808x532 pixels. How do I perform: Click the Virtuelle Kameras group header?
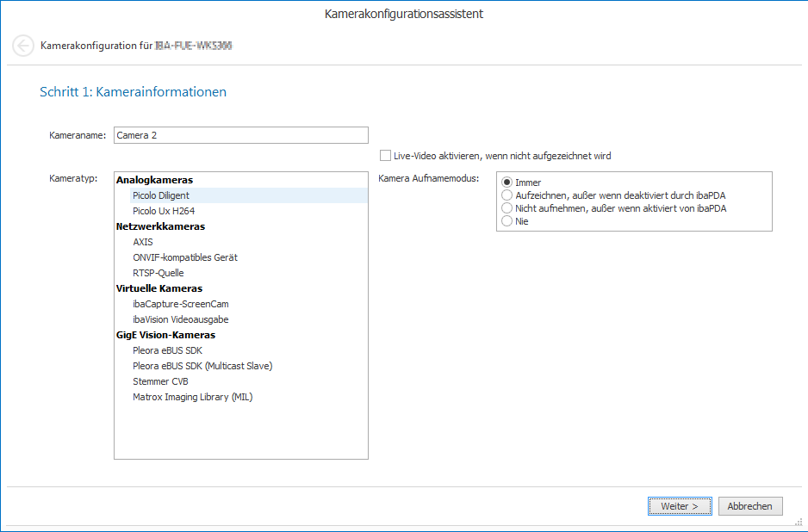click(x=159, y=288)
